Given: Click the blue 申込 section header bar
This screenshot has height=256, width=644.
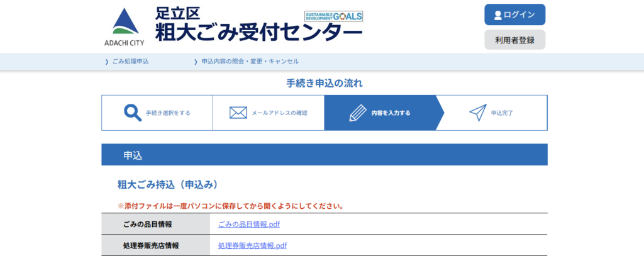Looking at the screenshot, I should 324,155.
